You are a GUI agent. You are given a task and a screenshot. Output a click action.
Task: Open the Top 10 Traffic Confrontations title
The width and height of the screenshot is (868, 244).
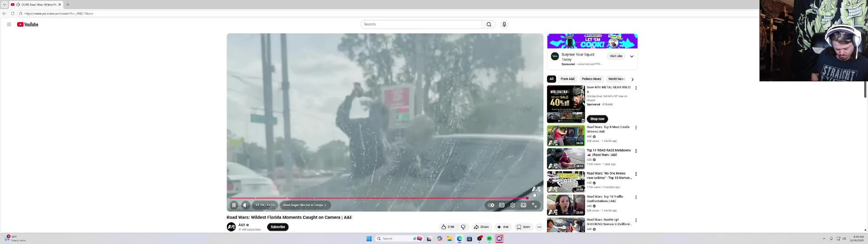coord(605,199)
